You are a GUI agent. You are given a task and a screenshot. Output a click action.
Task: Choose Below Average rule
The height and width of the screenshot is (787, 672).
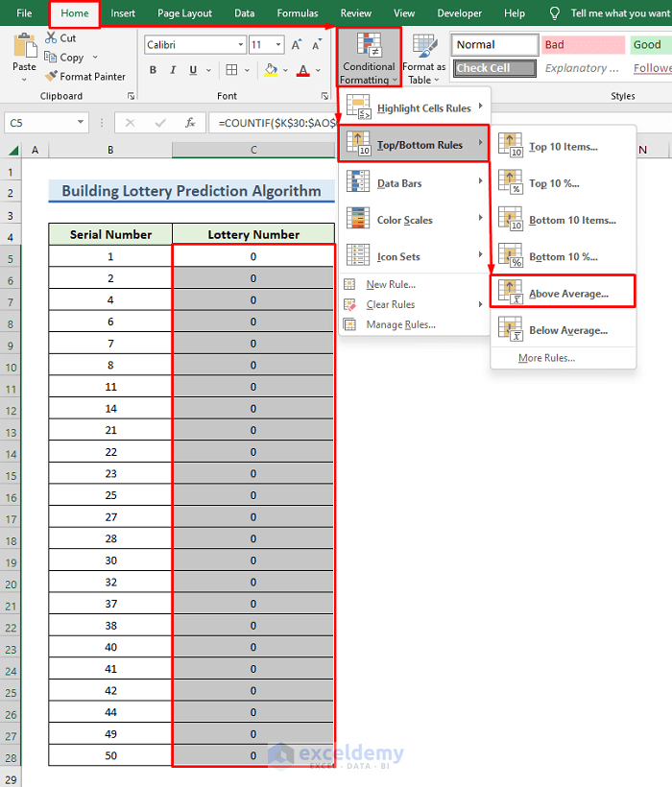click(x=564, y=330)
